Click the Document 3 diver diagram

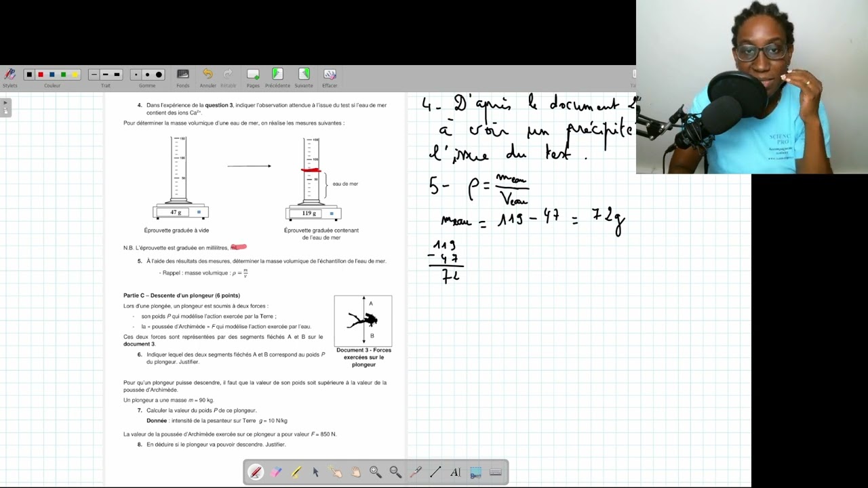(363, 321)
